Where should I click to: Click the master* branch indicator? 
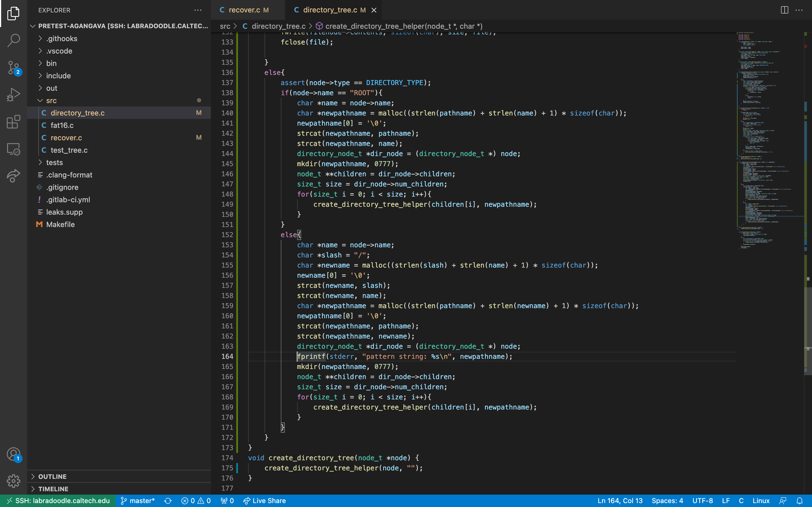[138, 501]
